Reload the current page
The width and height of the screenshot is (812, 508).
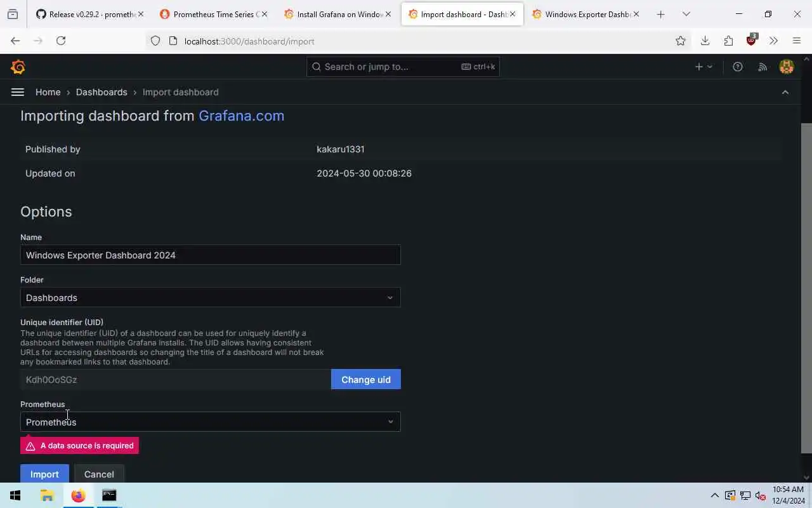click(61, 41)
